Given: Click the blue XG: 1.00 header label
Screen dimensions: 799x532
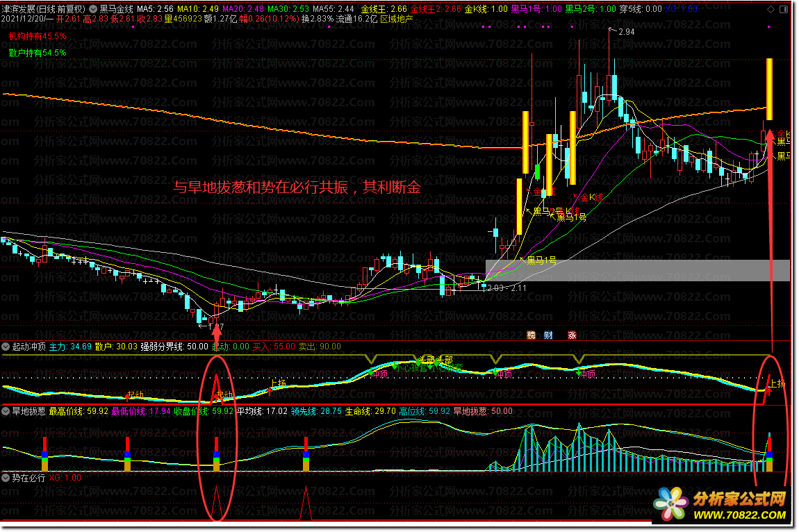Looking at the screenshot, I should point(682,9).
